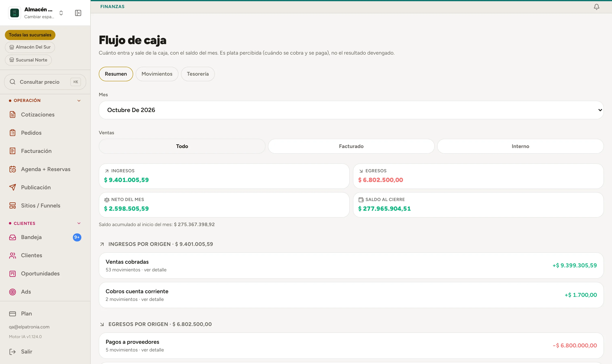612x364 pixels.
Task: Filter by Todas las sucursales
Action: tap(30, 35)
